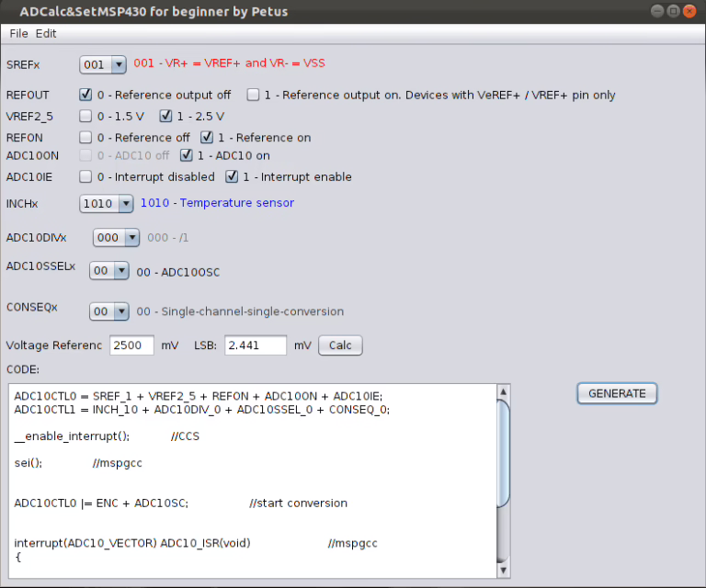706x588 pixels.
Task: Toggle the 1 - ADC10 on checkbox
Action: point(187,155)
